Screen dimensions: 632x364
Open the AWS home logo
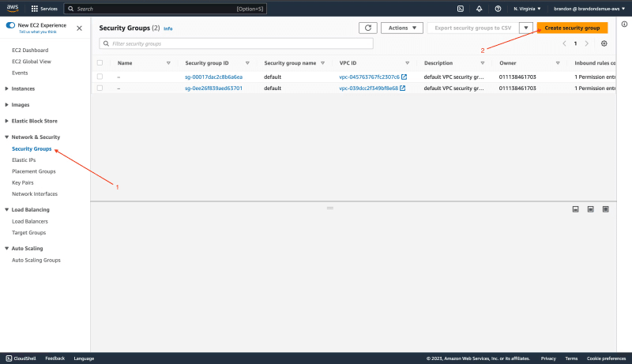click(13, 8)
